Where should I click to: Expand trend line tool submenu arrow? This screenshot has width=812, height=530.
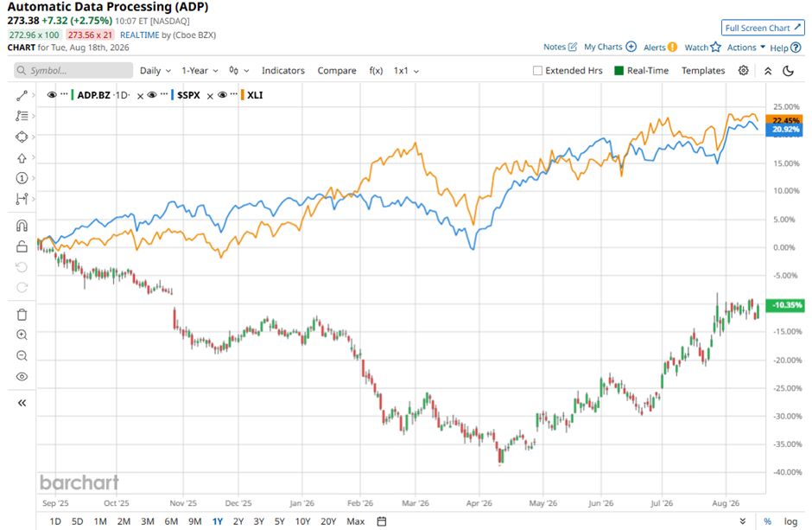[33, 95]
